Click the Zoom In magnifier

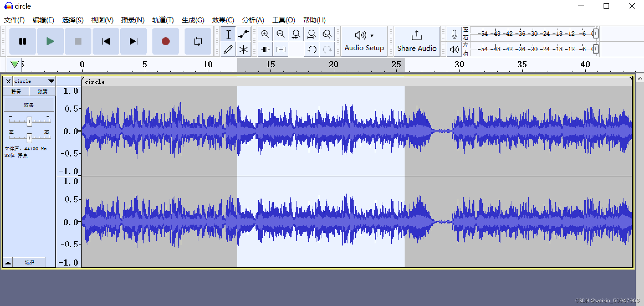pos(265,34)
